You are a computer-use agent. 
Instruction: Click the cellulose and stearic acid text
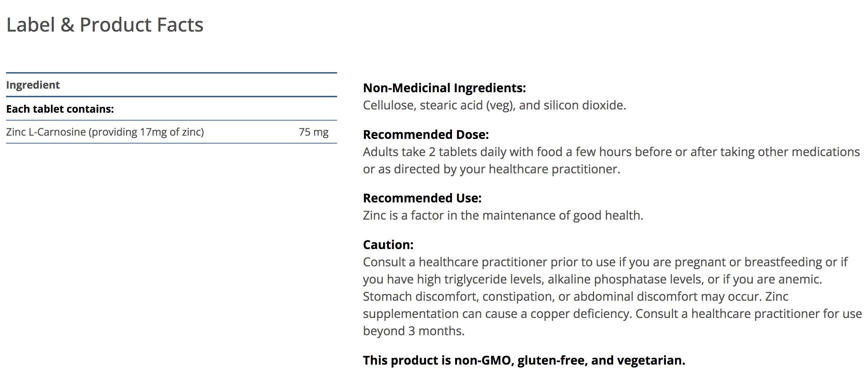click(494, 105)
